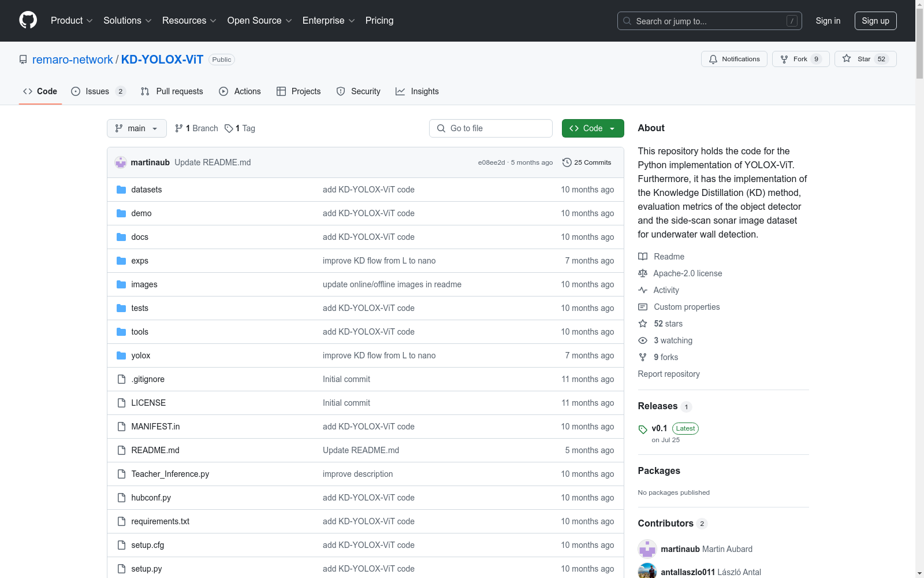Click the Apache license scale icon
The image size is (924, 578).
coord(643,273)
